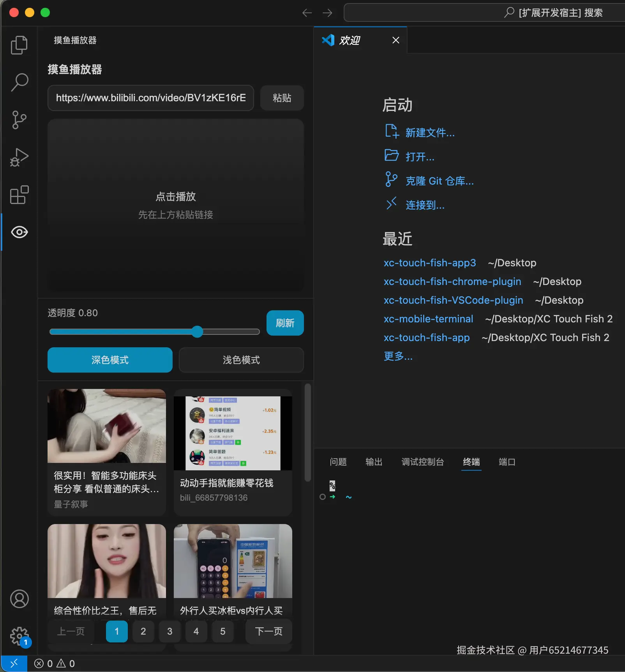Open the Search view in activity bar
The width and height of the screenshot is (625, 672).
(x=19, y=82)
